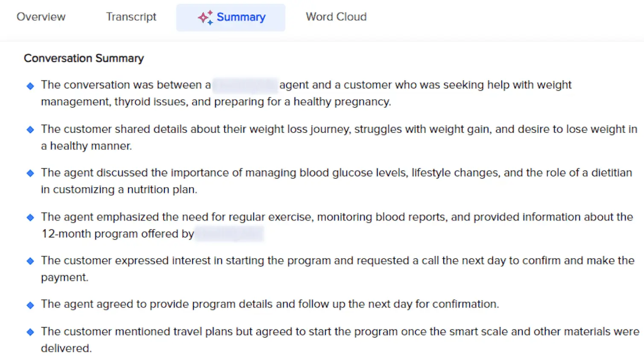The image size is (644, 359).
Task: Select the diamond marker near the payment bullet
Action: pos(30,261)
